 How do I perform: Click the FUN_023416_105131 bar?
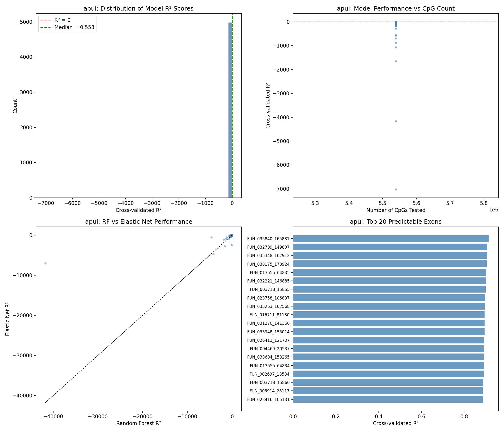[x=388, y=399]
